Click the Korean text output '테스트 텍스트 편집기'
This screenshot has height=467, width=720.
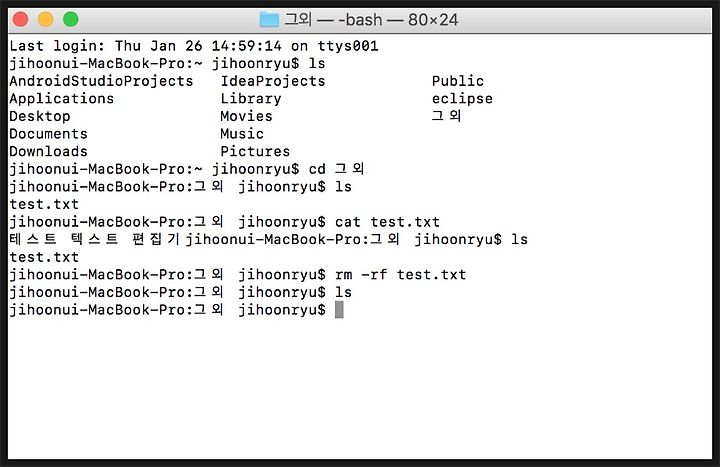[95, 240]
